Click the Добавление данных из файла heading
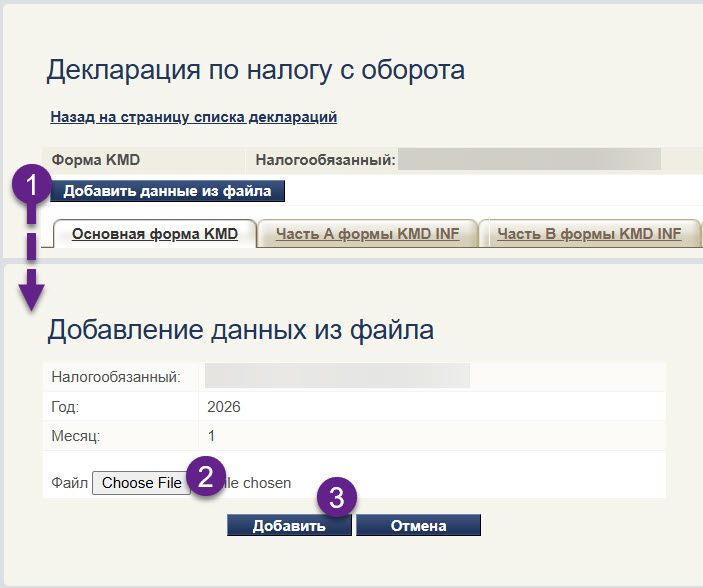The width and height of the screenshot is (703, 588). click(240, 330)
